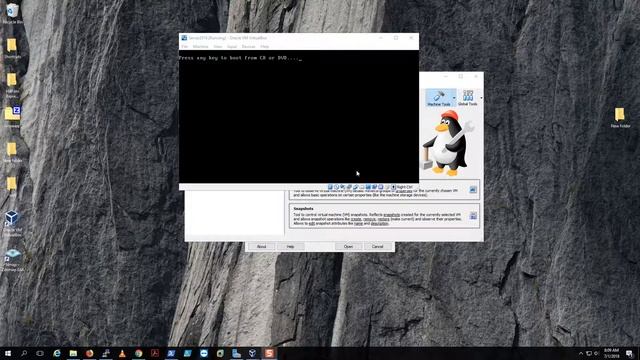The image size is (640, 360).
Task: Show hidden system tray icons
Action: pos(581,353)
